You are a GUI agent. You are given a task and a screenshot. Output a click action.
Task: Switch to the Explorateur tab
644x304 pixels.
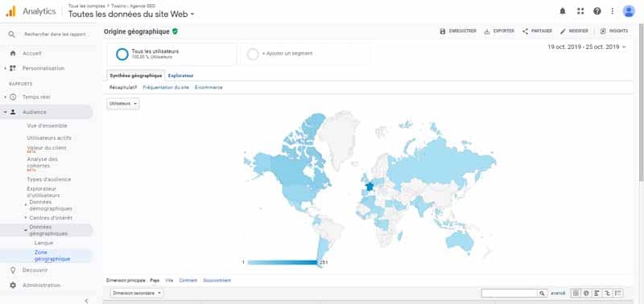tap(180, 76)
